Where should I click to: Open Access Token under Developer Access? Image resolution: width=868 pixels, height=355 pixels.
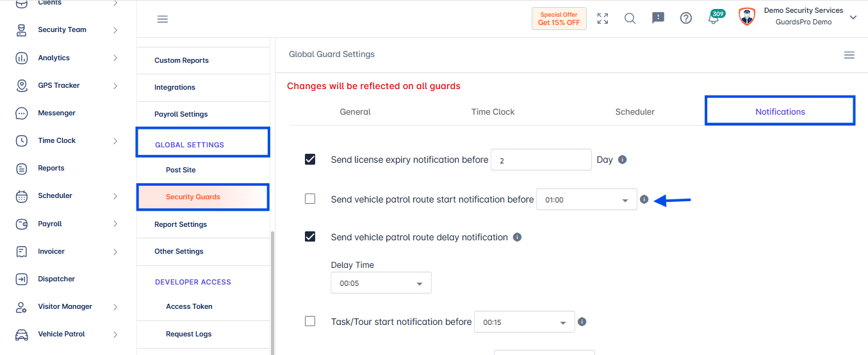(189, 306)
